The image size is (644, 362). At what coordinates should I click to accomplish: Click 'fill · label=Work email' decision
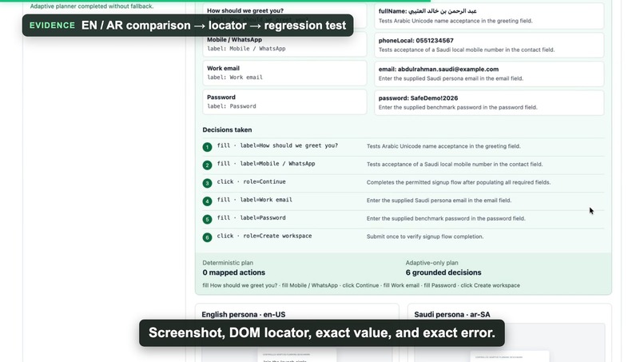254,200
